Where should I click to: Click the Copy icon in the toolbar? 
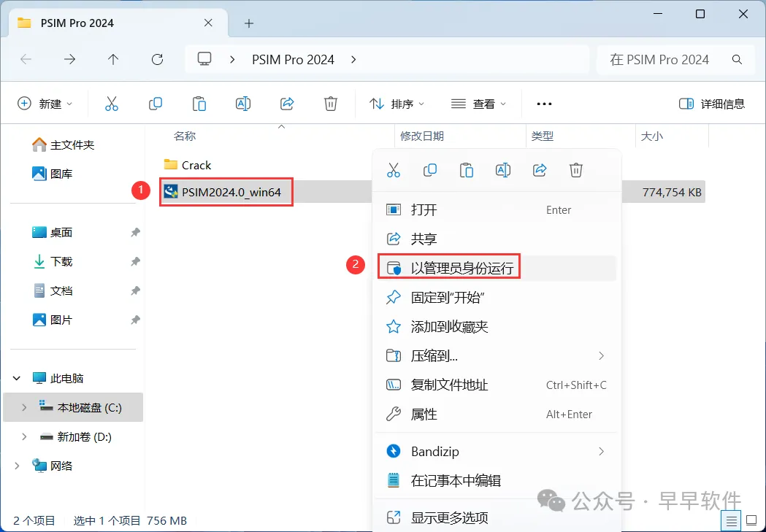156,104
